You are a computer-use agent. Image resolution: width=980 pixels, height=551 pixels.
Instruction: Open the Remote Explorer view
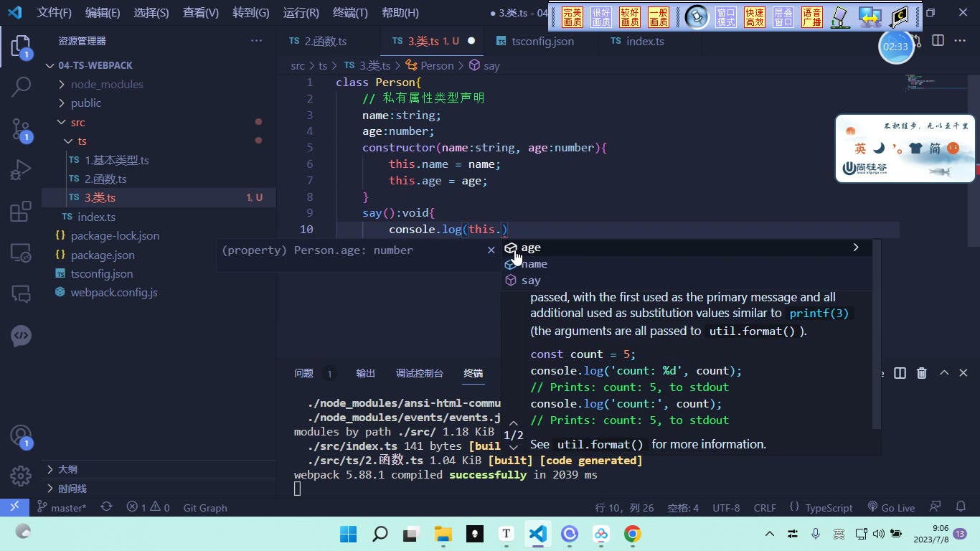point(21,253)
